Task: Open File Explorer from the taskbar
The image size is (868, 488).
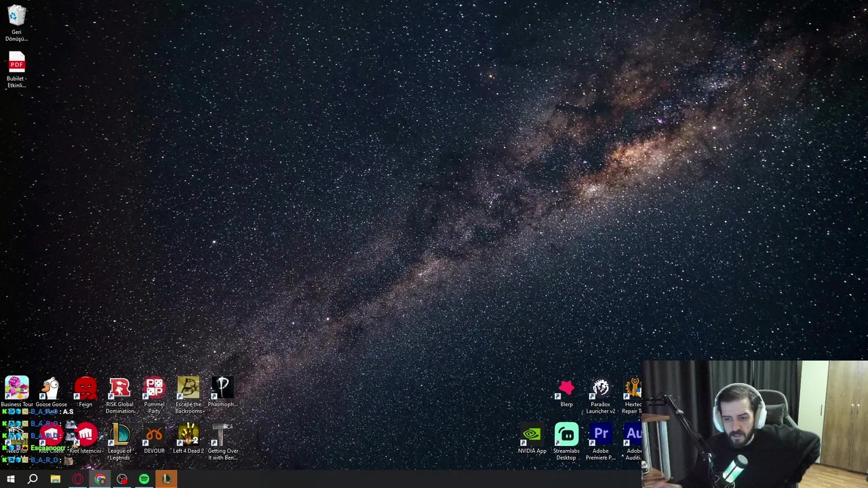Action: pyautogui.click(x=55, y=479)
